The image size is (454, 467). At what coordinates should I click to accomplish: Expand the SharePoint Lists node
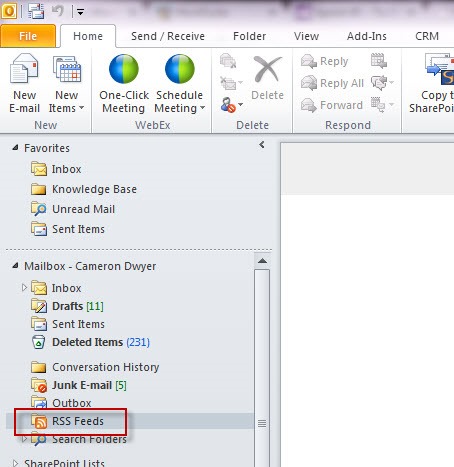coord(15,463)
